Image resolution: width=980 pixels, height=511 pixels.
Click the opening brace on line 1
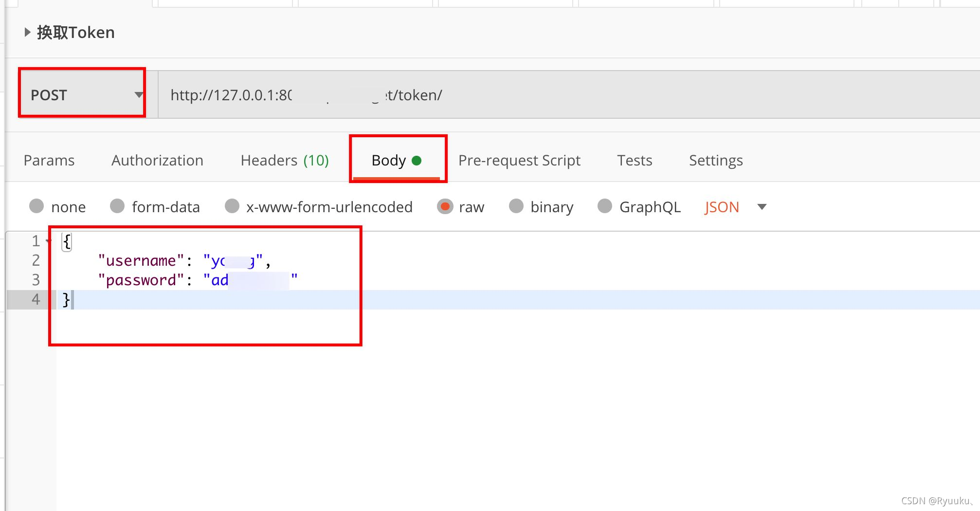click(x=67, y=241)
